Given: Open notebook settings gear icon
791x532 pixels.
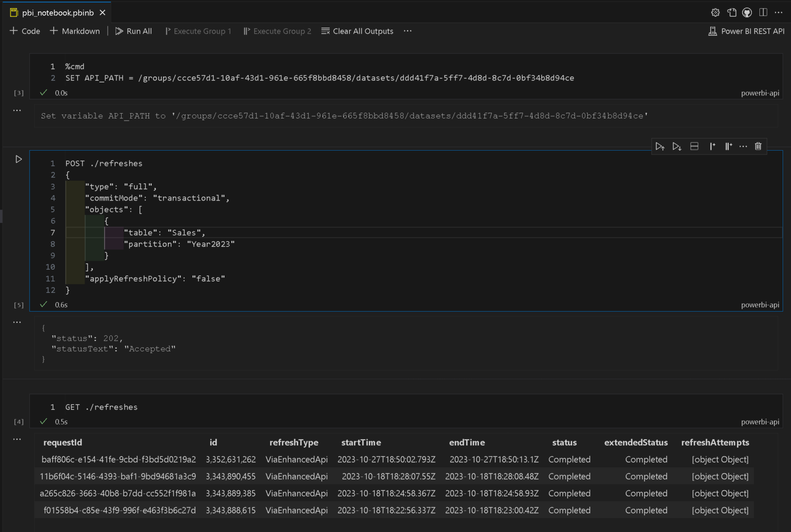Looking at the screenshot, I should [715, 12].
